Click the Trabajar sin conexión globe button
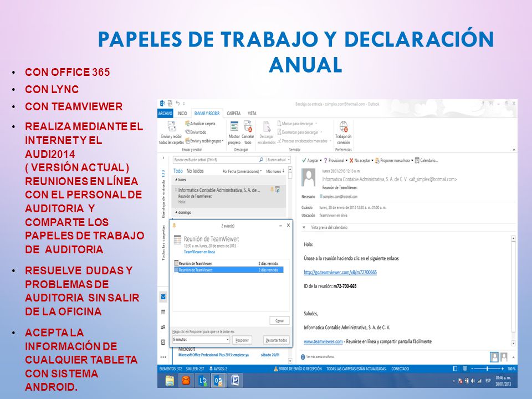 344,132
